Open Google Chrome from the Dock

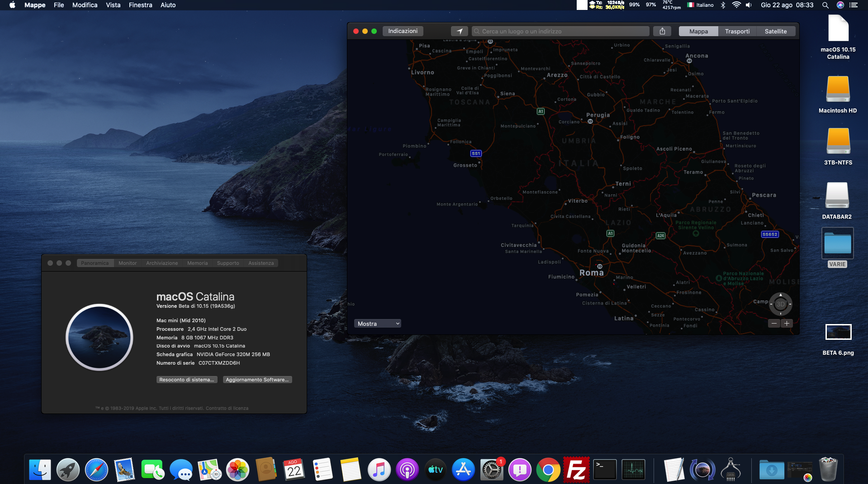point(548,470)
